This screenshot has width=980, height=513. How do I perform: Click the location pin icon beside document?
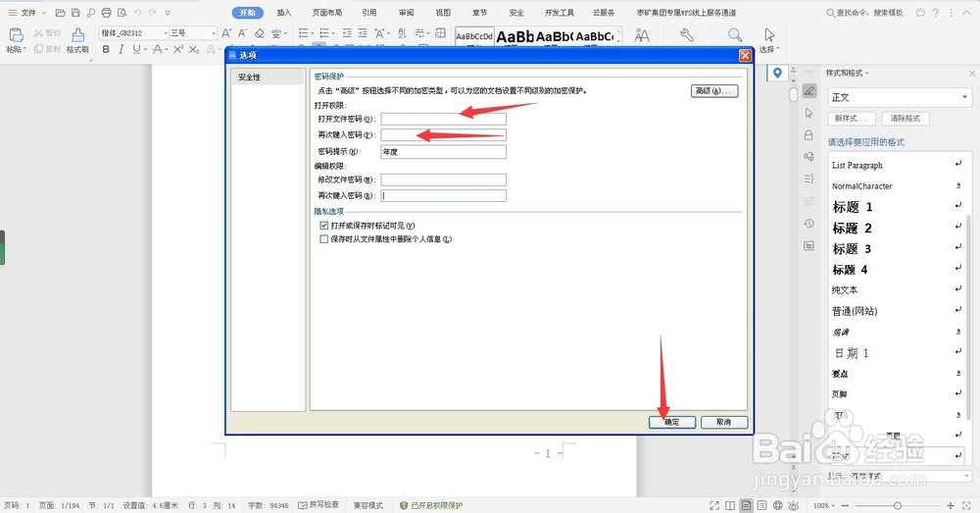pyautogui.click(x=777, y=74)
